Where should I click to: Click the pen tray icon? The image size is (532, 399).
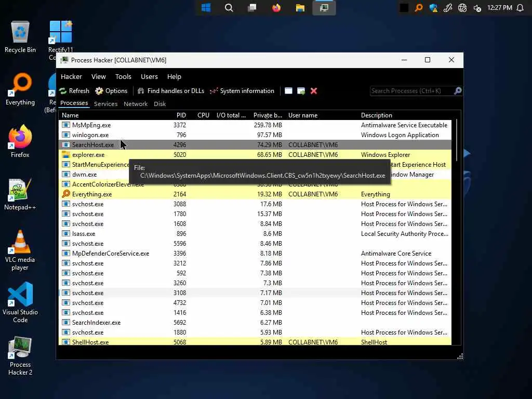448,8
